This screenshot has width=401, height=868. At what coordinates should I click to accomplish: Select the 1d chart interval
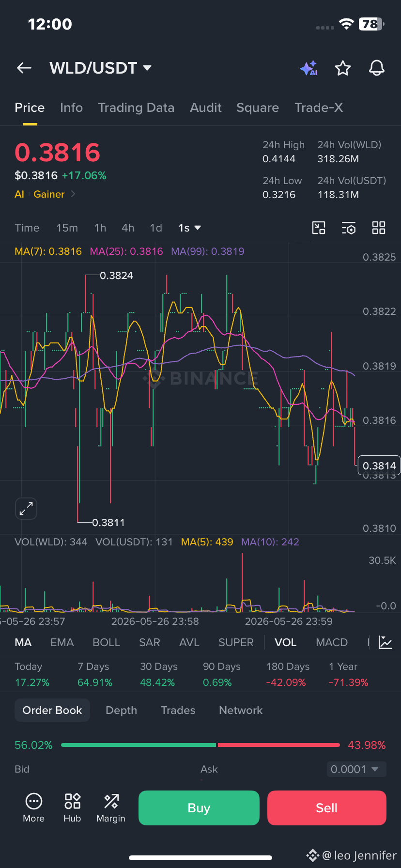click(x=156, y=228)
